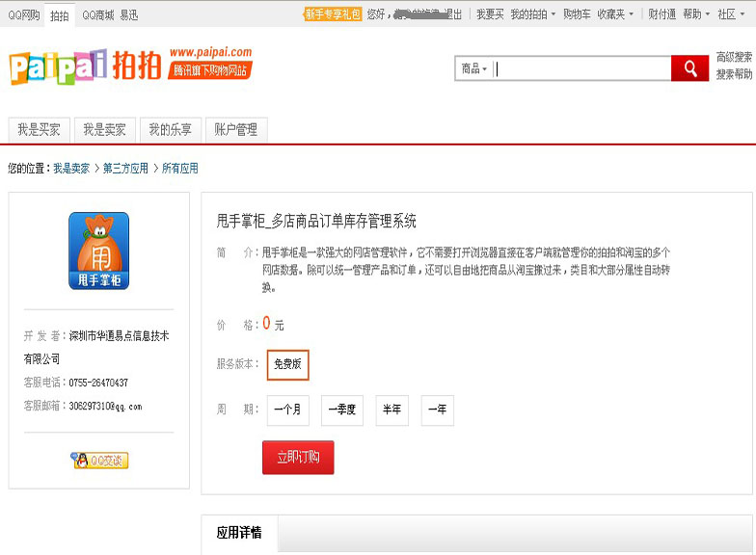Expand the 收藏夹 dropdown
This screenshot has height=555, width=756.
pyautogui.click(x=615, y=14)
